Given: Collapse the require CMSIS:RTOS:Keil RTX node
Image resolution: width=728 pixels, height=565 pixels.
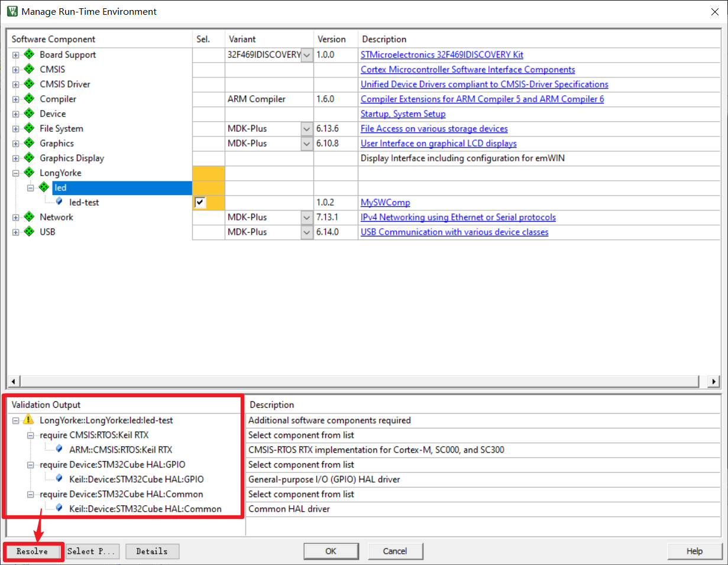Looking at the screenshot, I should coord(31,436).
